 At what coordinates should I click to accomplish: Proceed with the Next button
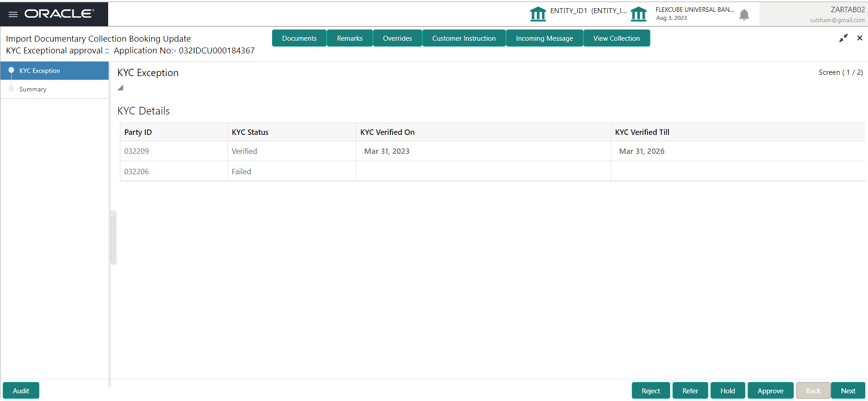pos(848,391)
